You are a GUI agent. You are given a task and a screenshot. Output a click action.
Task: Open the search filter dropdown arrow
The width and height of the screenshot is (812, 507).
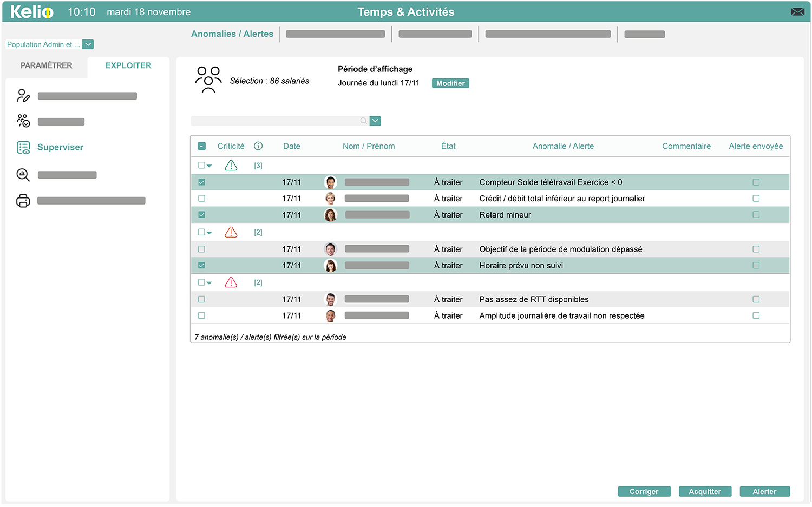(375, 121)
